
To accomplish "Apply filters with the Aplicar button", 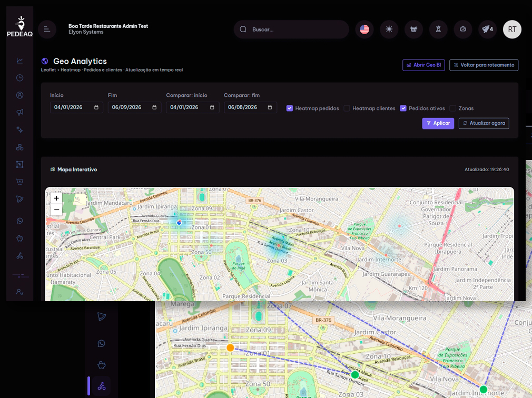I will (438, 123).
